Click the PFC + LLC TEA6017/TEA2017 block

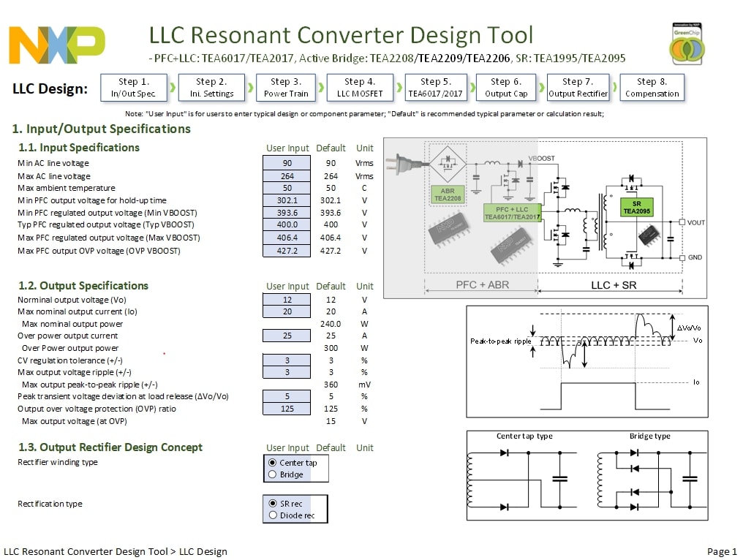(511, 213)
